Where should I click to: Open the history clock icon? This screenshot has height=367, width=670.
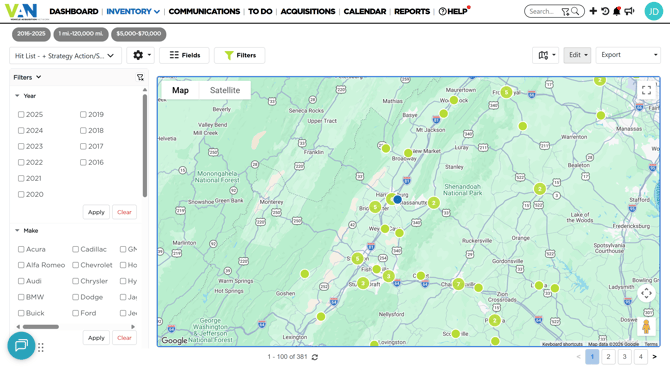pyautogui.click(x=605, y=11)
